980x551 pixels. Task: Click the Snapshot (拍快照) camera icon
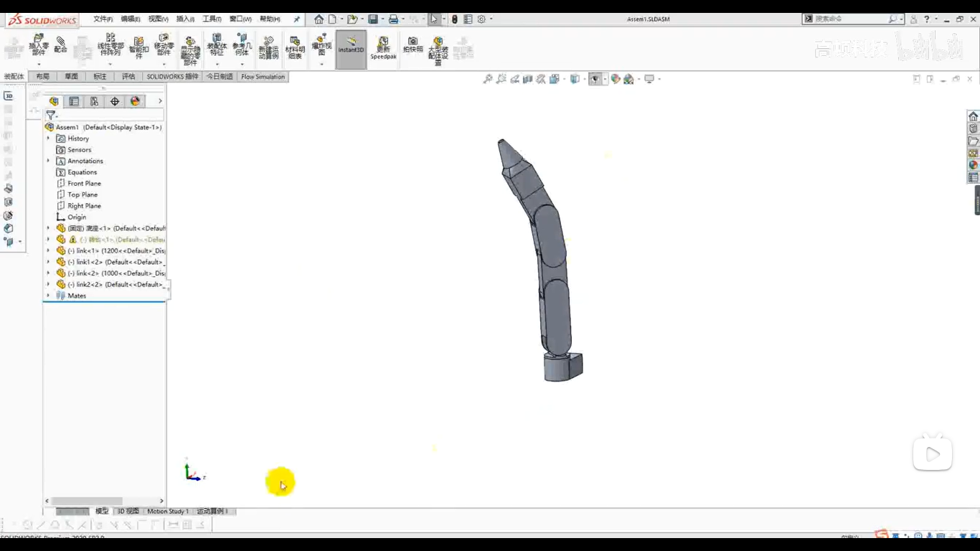click(x=413, y=44)
